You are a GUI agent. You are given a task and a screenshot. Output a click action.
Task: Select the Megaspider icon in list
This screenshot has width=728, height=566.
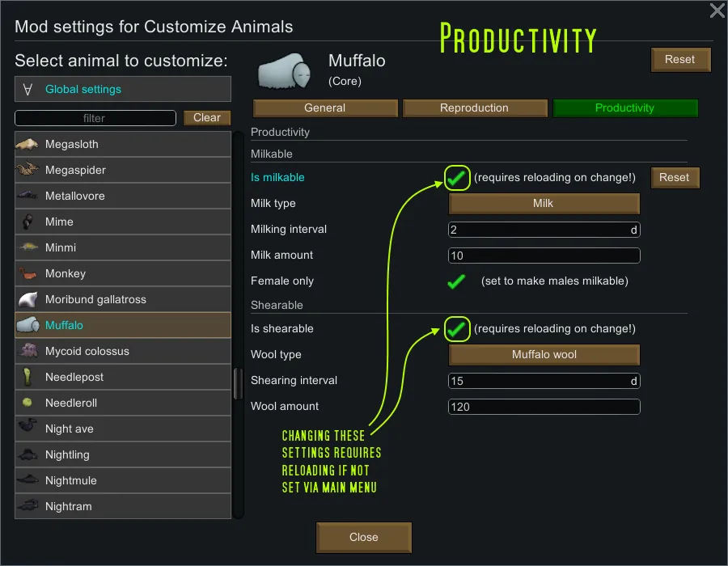tap(28, 170)
